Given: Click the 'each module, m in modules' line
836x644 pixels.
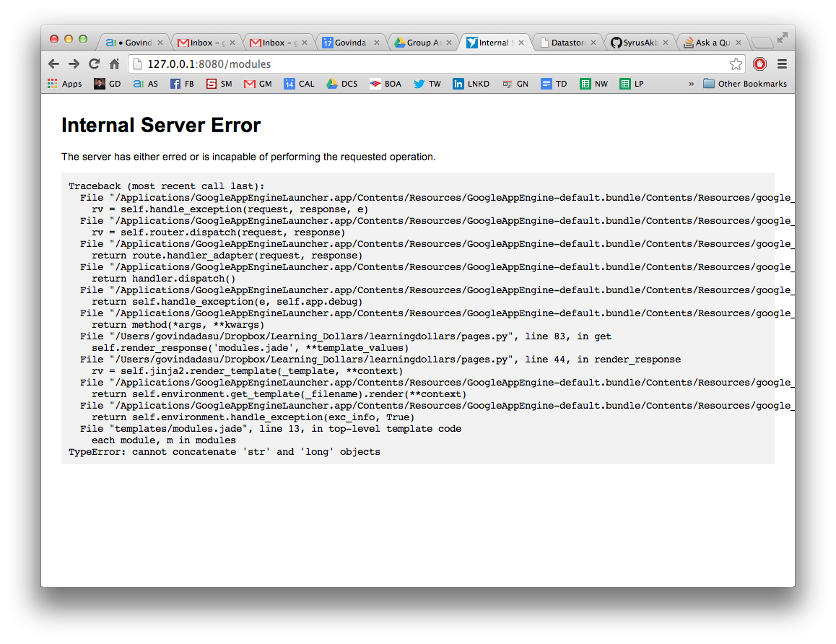Looking at the screenshot, I should click(x=164, y=440).
